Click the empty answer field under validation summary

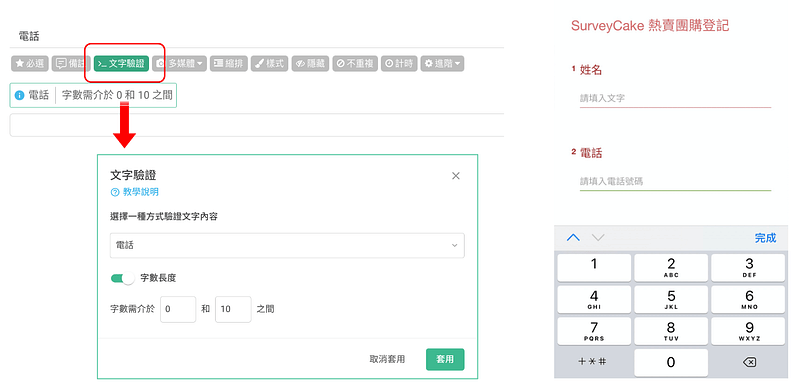click(x=257, y=125)
